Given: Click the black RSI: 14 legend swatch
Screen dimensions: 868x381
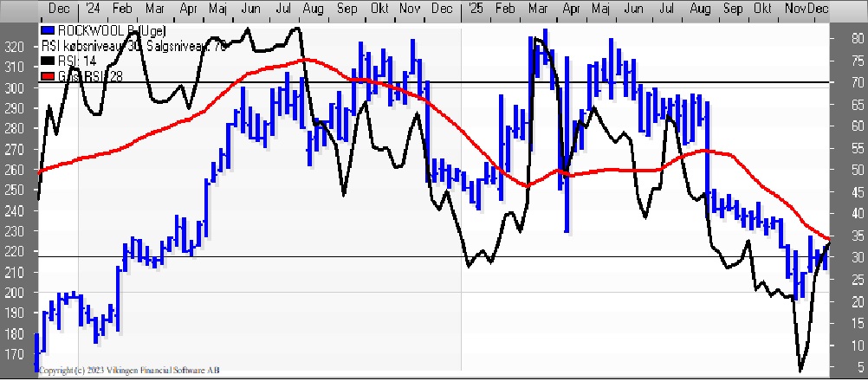Looking at the screenshot, I should (x=46, y=61).
